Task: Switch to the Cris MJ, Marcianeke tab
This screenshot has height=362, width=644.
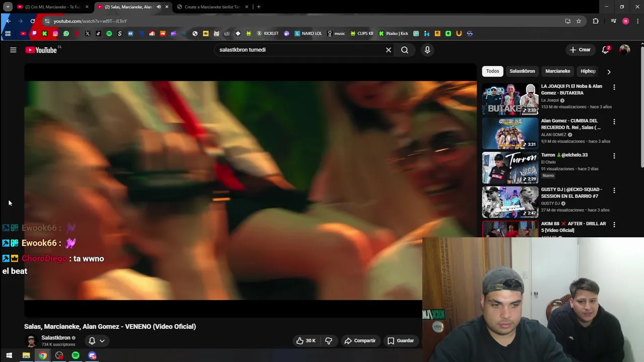Action: (x=52, y=7)
